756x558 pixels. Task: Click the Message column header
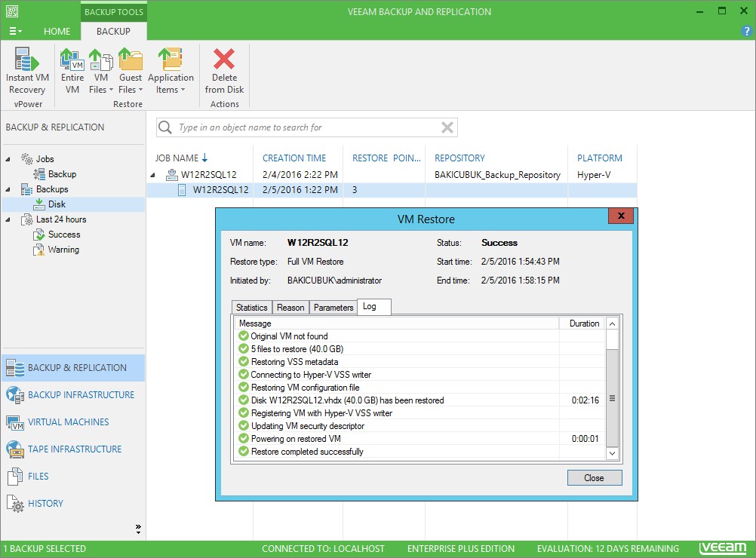point(397,323)
